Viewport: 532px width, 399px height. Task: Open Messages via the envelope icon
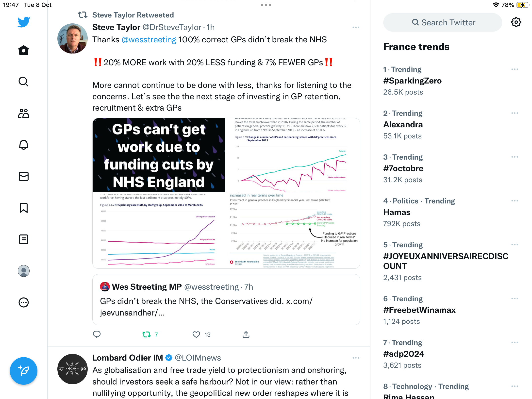(x=24, y=176)
